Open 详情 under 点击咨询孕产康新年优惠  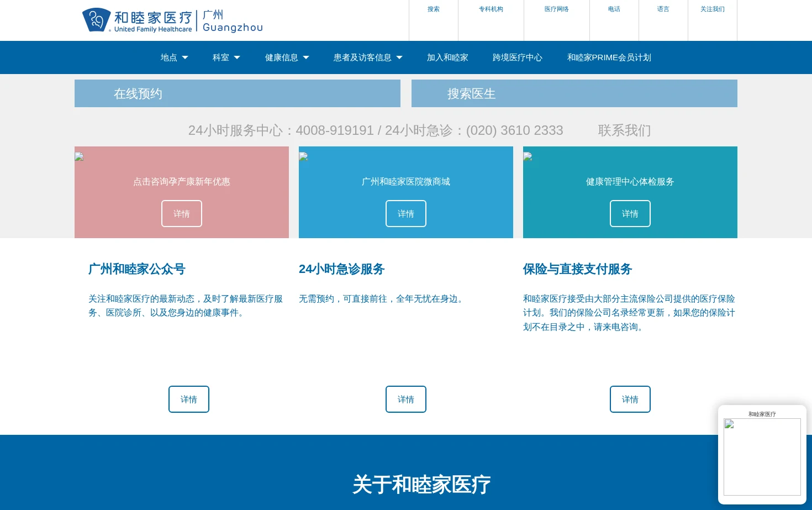tap(182, 213)
